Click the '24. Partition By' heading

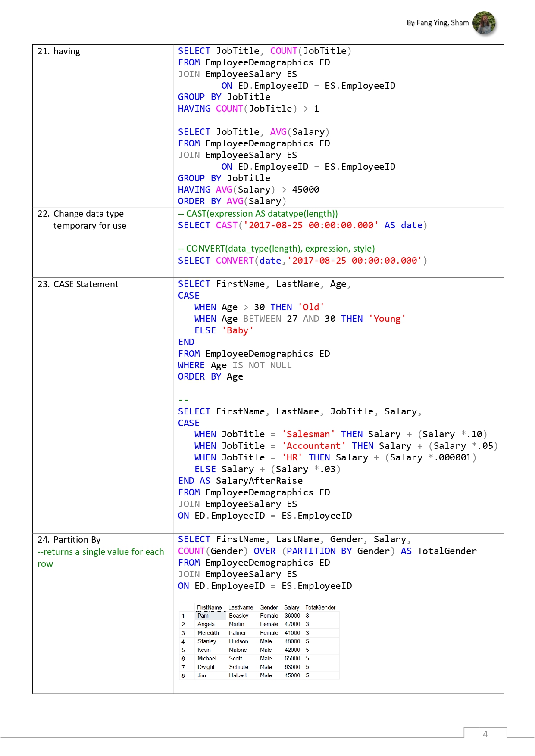(69, 540)
